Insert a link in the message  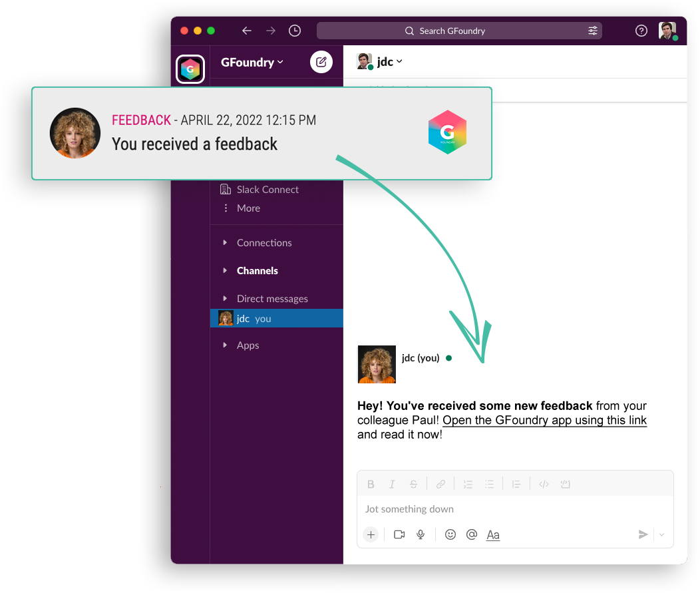440,484
